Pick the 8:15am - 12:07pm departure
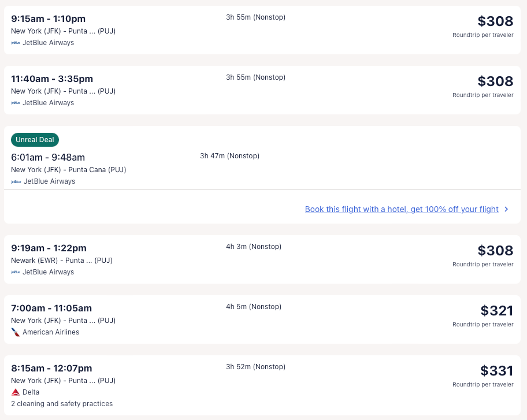 click(51, 369)
